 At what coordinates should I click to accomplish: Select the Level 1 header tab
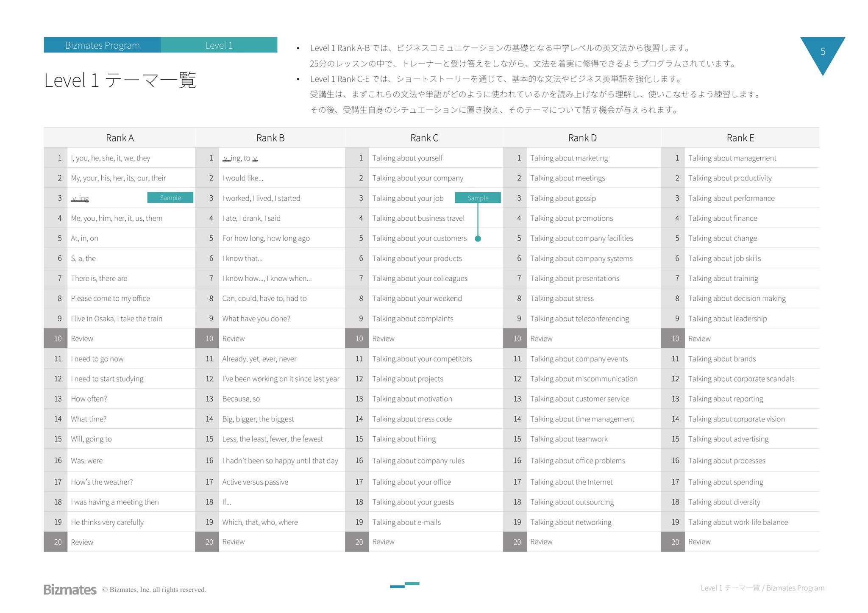pyautogui.click(x=219, y=45)
